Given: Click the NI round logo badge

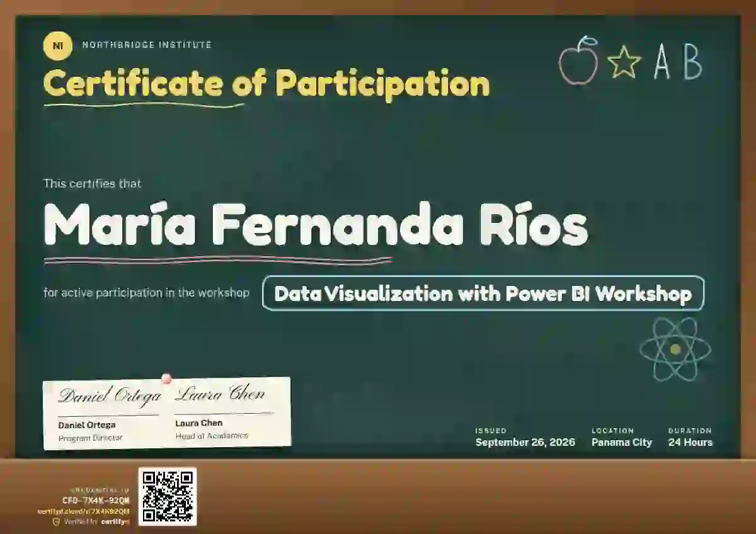Looking at the screenshot, I should pos(57,45).
